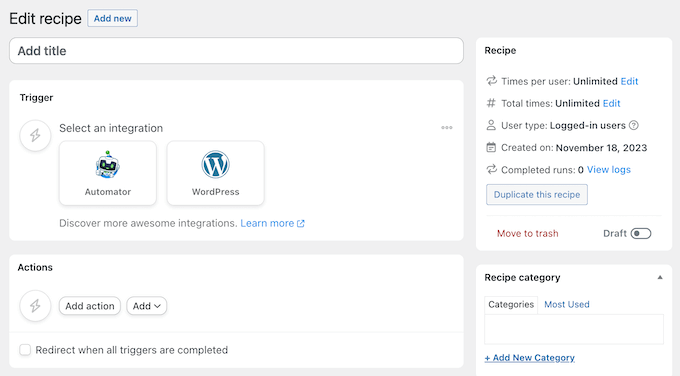
Task: Click the Trigger lightning bolt icon
Action: coord(35,135)
